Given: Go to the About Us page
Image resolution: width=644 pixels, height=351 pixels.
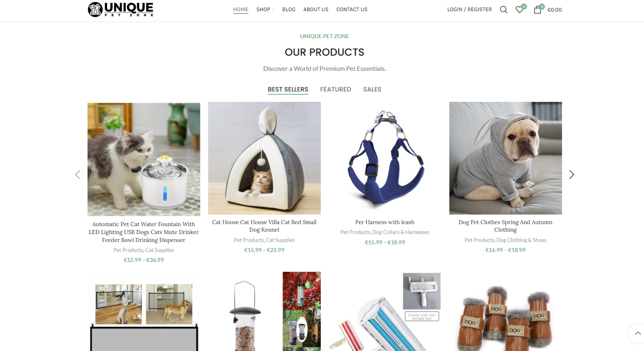Looking at the screenshot, I should coord(316,9).
